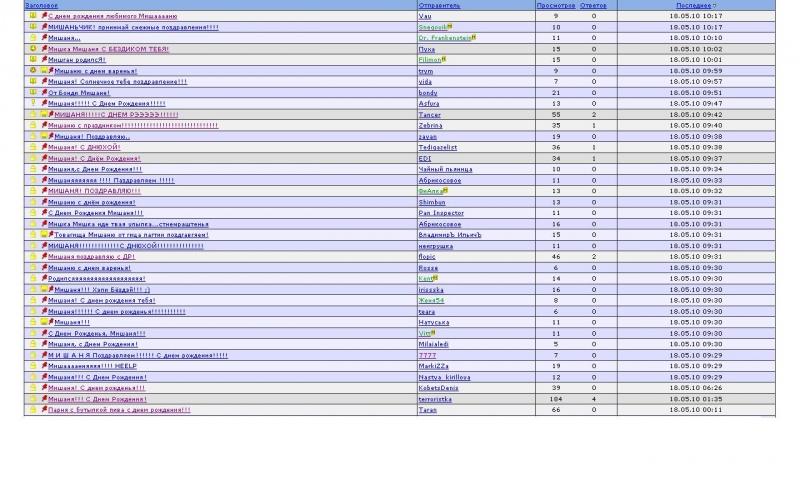
Task: Click the lock icon in the "Мишаня..." row
Action: click(33, 38)
